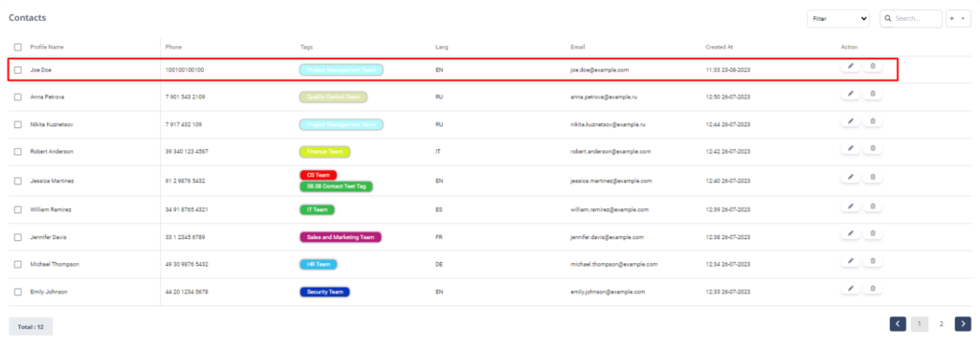This screenshot has height=349, width=980.
Task: Tick Michael Thompson's checkbox
Action: pos(17,265)
